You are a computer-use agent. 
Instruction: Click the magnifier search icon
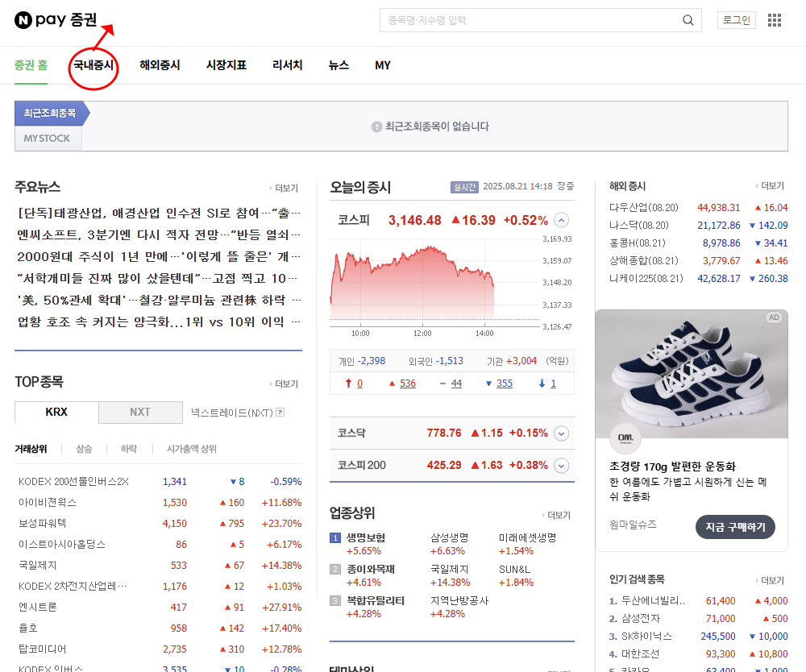coord(688,19)
